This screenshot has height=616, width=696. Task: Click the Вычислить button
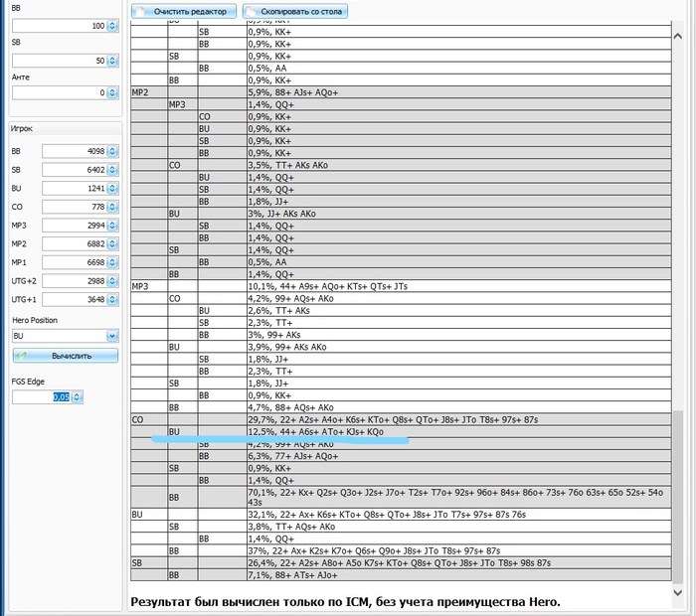[x=66, y=356]
